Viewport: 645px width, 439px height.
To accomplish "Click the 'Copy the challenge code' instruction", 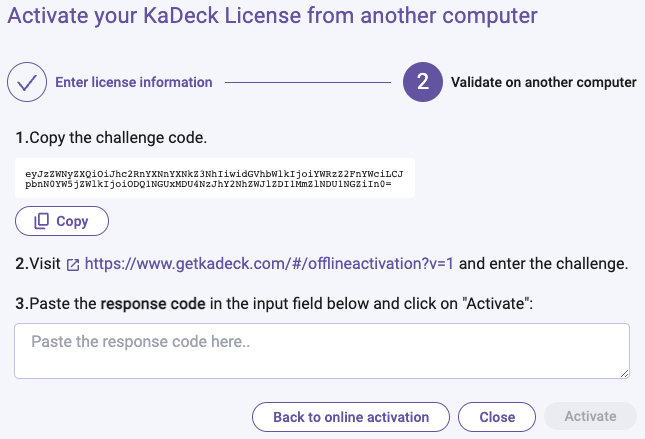I will [111, 137].
